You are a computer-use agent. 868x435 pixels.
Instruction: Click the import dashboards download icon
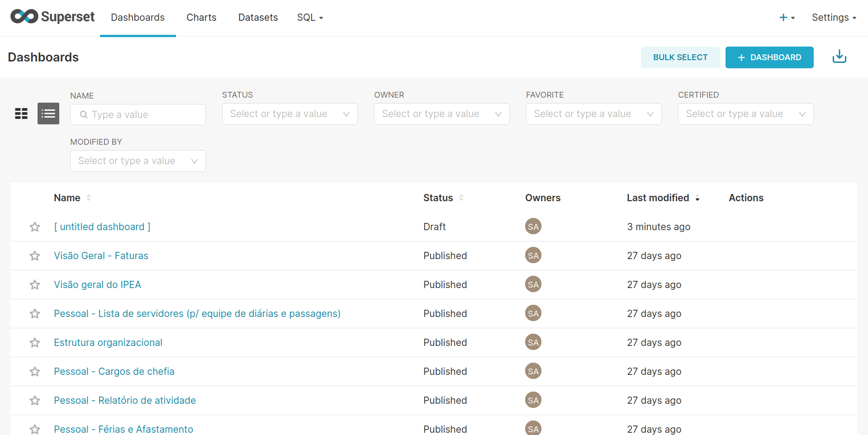(839, 57)
